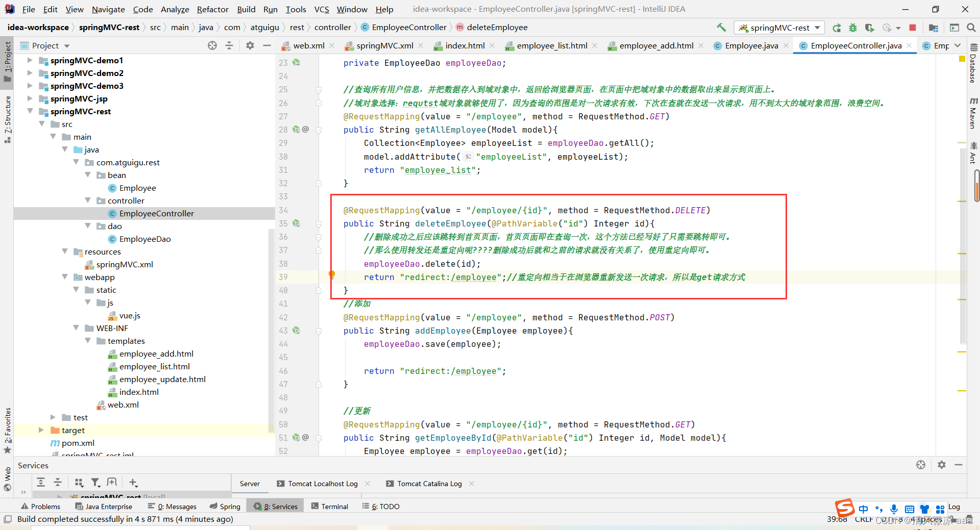Run with Coverage shield icon
Image resolution: width=980 pixels, height=530 pixels.
[869, 28]
